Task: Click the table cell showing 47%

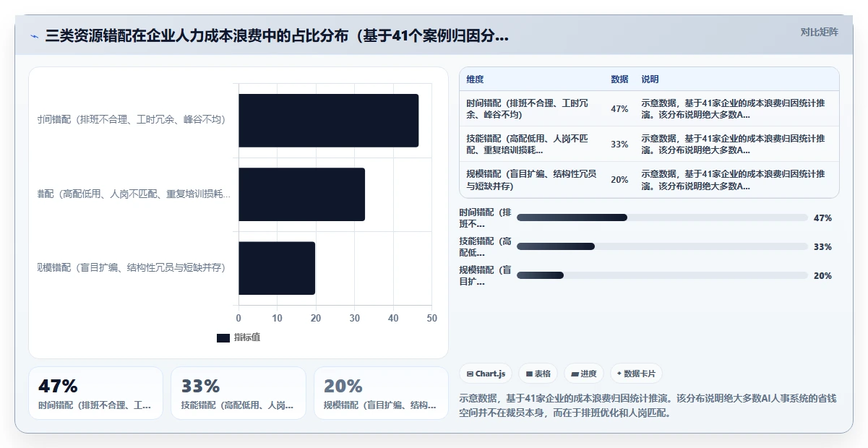Action: (619, 109)
